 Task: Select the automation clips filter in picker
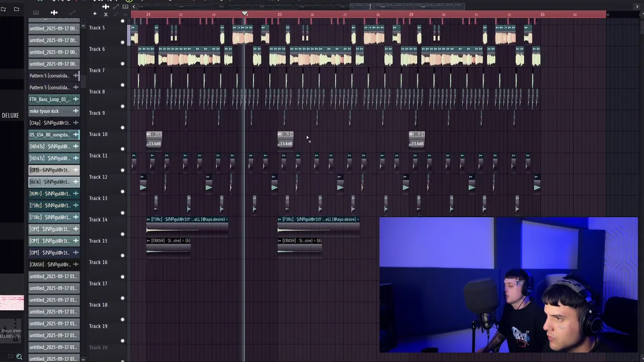pyautogui.click(x=72, y=13)
